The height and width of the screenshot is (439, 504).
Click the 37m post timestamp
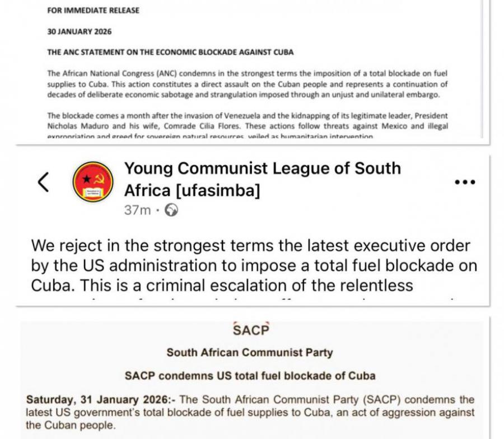(137, 210)
